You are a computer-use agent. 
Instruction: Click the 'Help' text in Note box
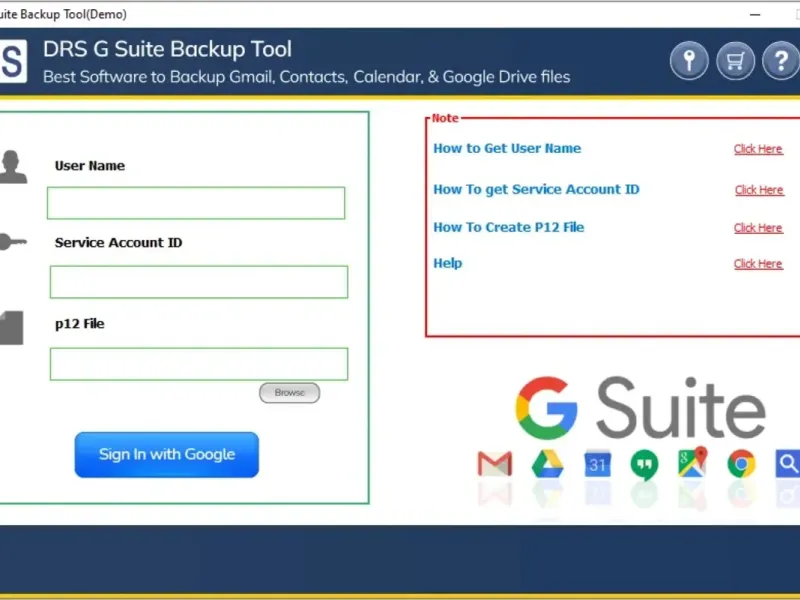click(x=447, y=263)
